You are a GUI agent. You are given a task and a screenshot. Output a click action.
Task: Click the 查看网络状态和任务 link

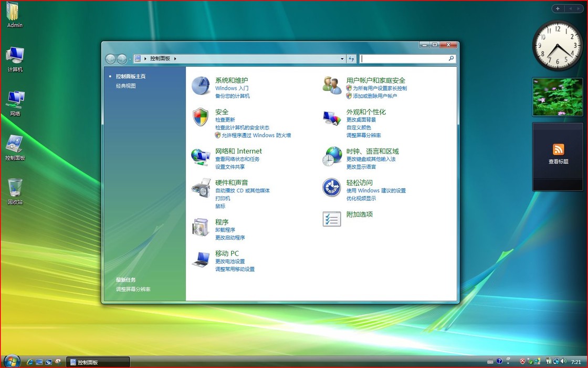pos(237,159)
